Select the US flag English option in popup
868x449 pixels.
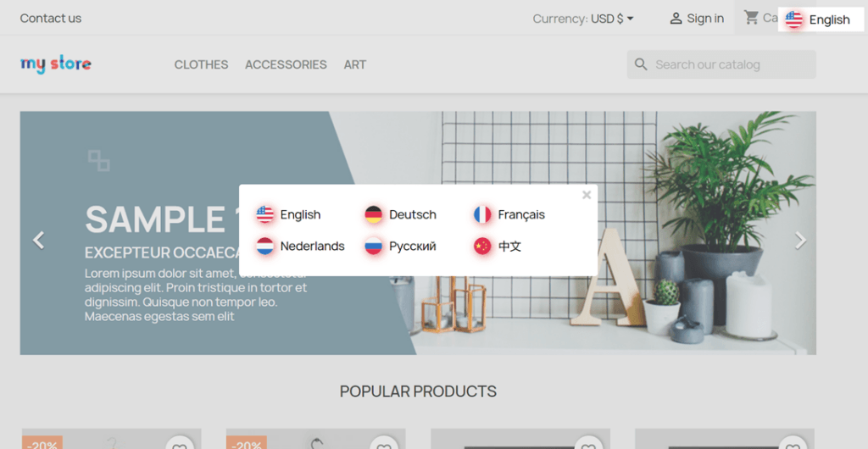coord(289,215)
